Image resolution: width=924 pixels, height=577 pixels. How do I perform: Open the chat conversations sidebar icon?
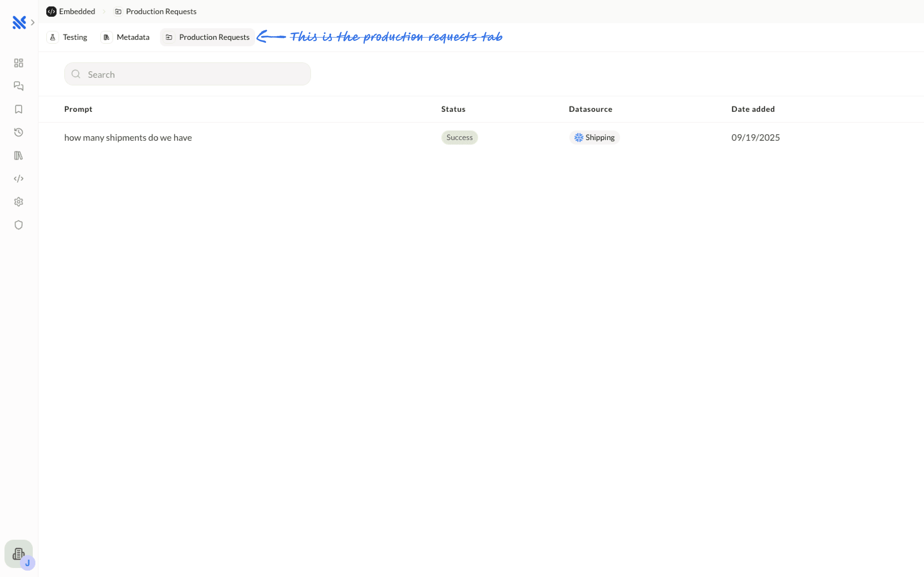click(x=18, y=86)
